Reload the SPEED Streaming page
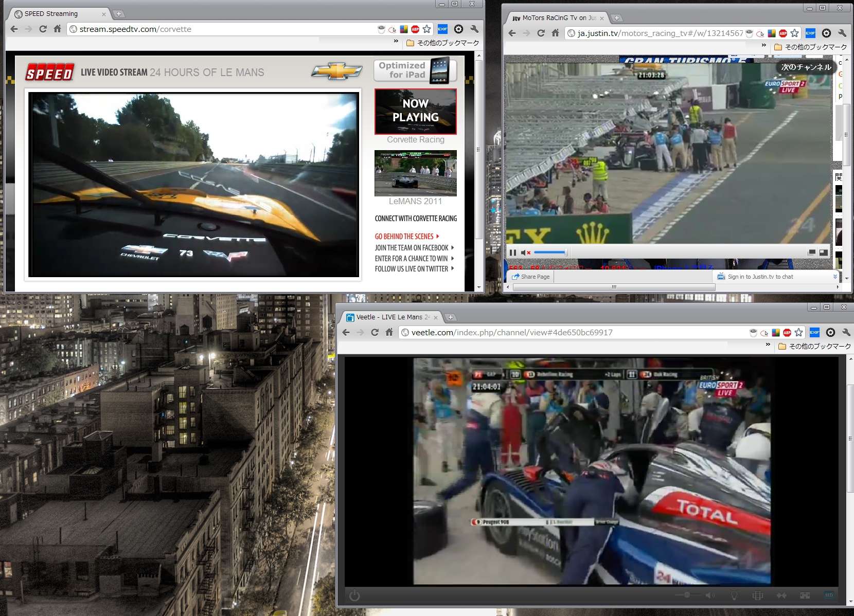The width and height of the screenshot is (854, 616). coord(43,29)
